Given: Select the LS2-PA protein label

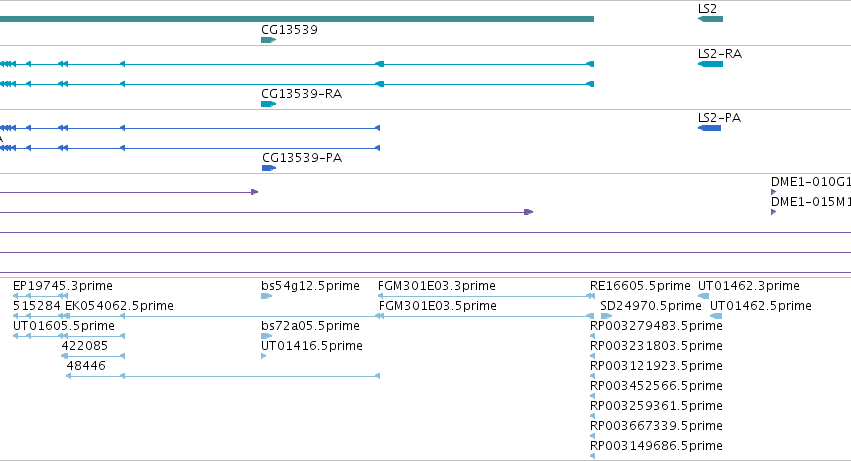Looking at the screenshot, I should pyautogui.click(x=719, y=118).
